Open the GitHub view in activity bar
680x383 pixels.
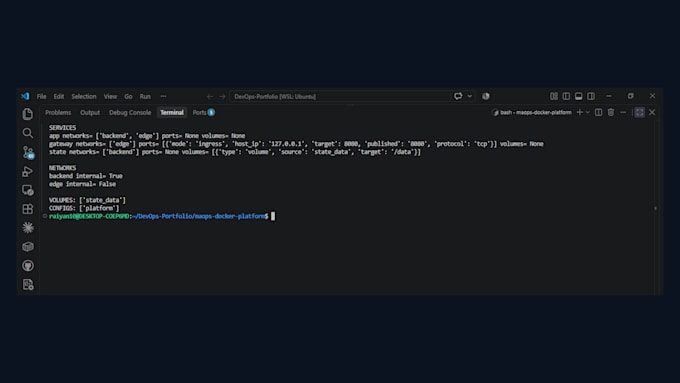28,265
